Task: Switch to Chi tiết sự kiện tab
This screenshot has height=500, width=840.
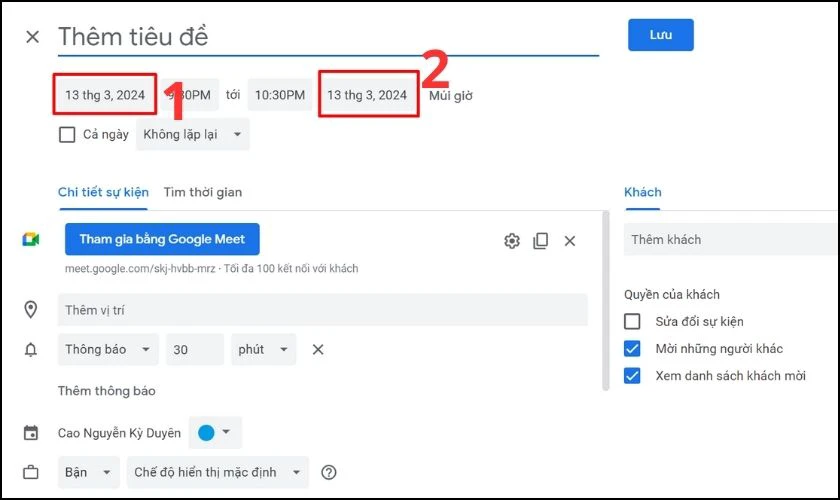Action: [x=103, y=192]
